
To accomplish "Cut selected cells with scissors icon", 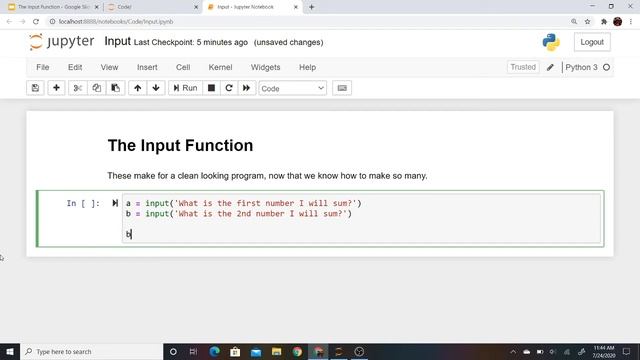I will (x=78, y=88).
